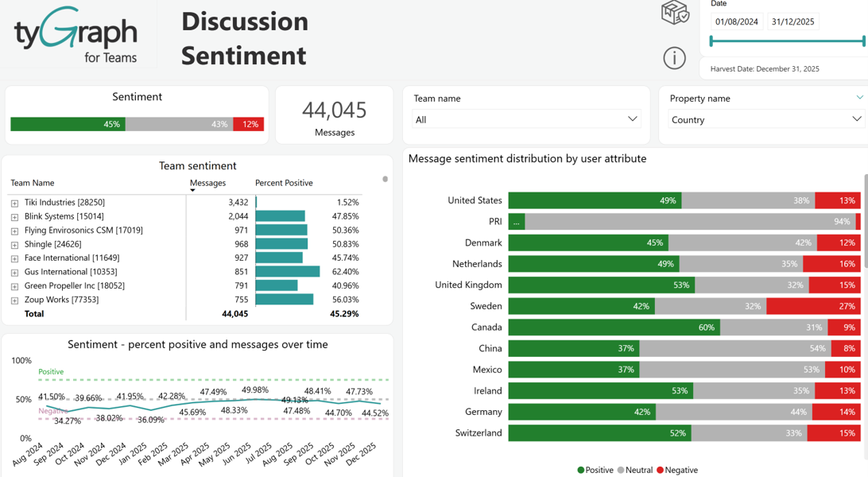Edit the start date 01/08/2024 field
The height and width of the screenshot is (477, 868).
[737, 21]
